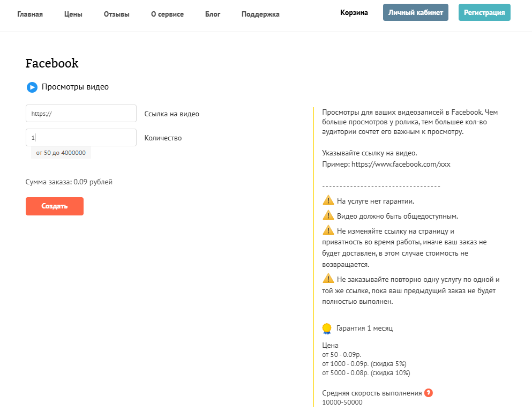
Task: Click the blue play icon beside Просмотры видео
Action: pyautogui.click(x=32, y=87)
